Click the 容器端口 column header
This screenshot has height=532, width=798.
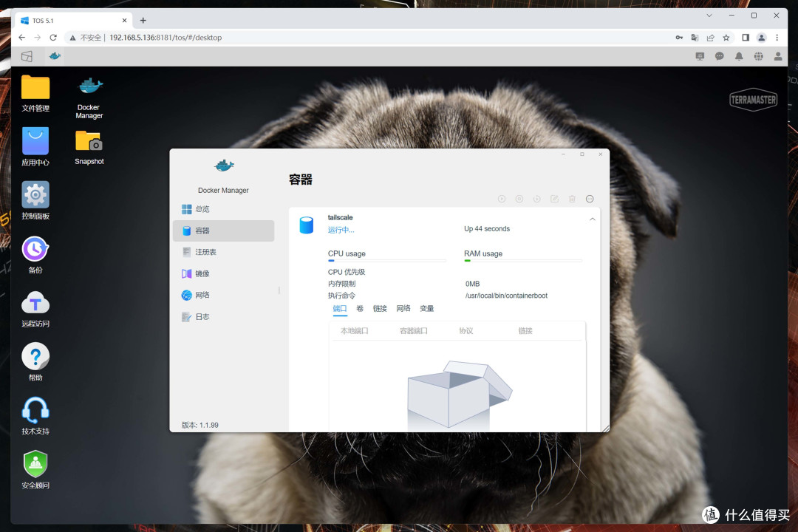(x=413, y=331)
